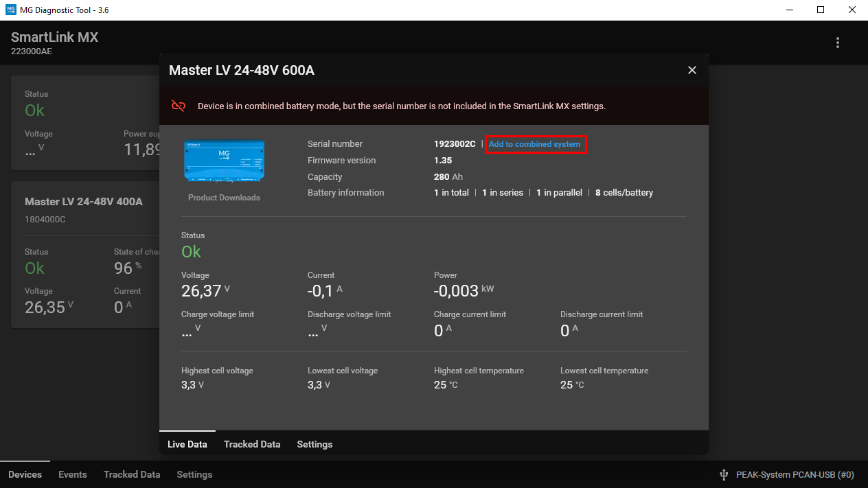Open the dialog's Settings tab
Screen dimensions: 868x488
315,444
